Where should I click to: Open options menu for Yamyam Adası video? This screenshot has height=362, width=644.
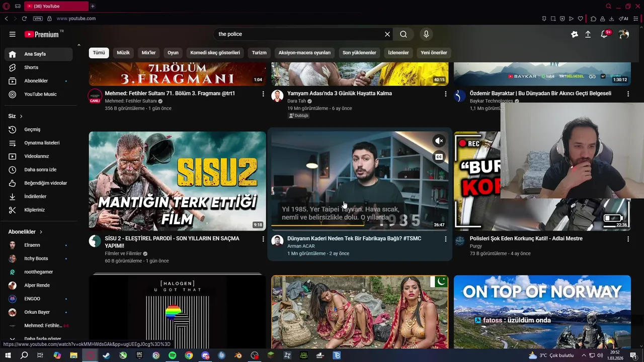445,94
